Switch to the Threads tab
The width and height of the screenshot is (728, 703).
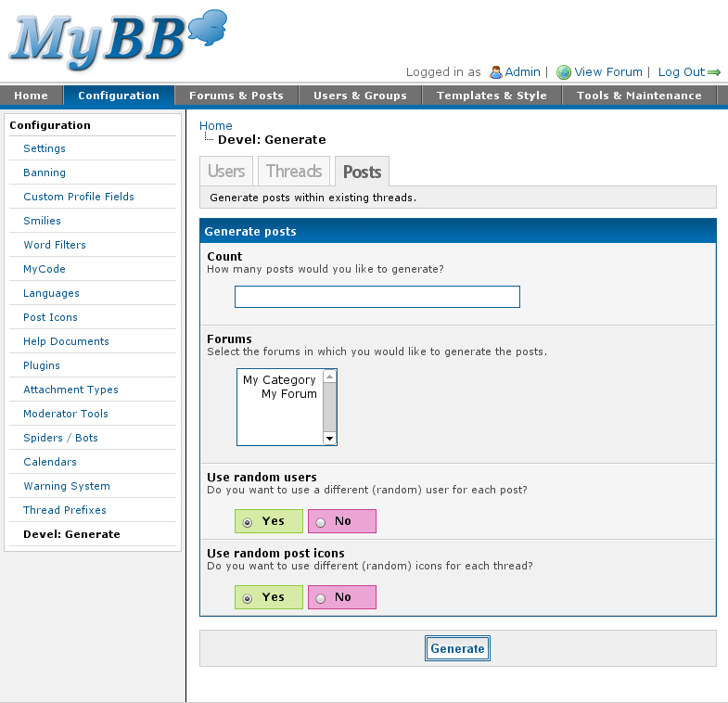pos(294,172)
